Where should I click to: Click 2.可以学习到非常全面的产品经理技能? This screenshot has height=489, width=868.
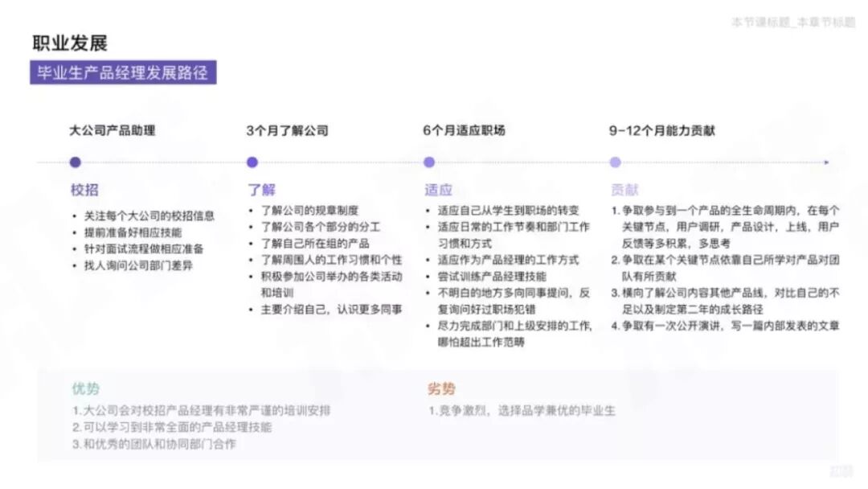coord(172,428)
